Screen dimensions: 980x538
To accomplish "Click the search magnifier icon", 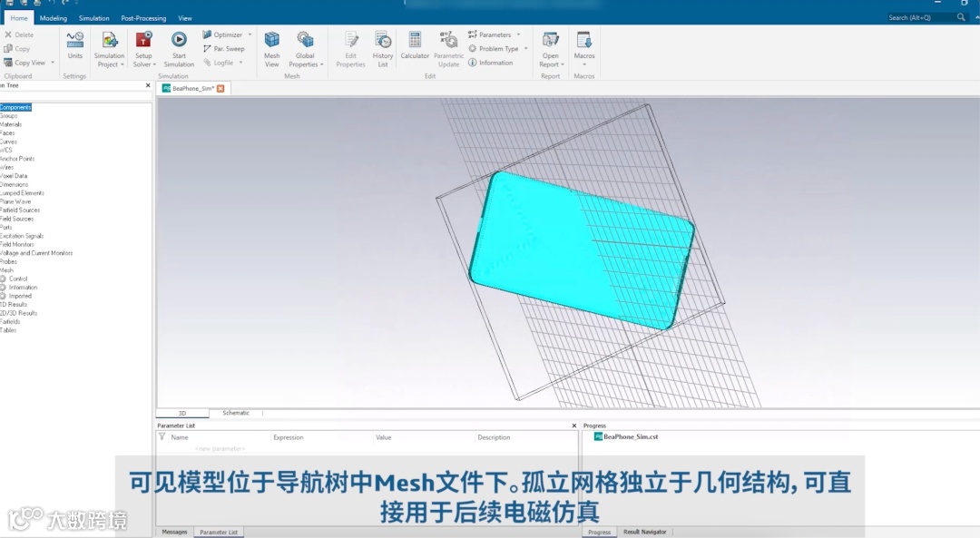I will tap(961, 17).
